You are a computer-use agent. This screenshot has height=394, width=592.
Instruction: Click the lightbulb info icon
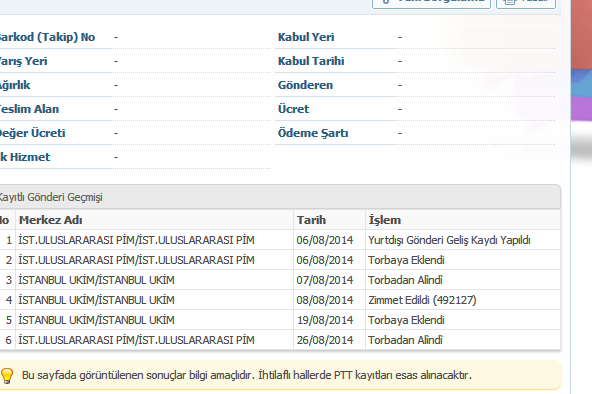pos(7,376)
